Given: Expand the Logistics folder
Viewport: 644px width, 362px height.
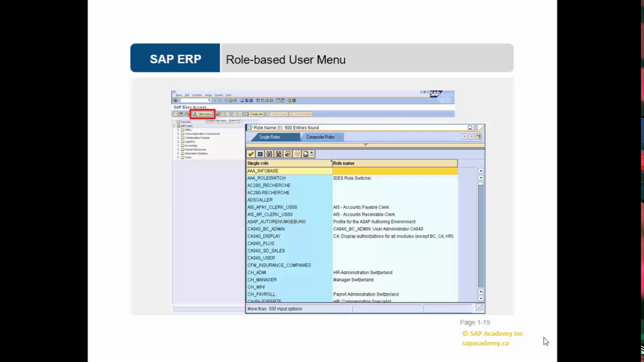Looking at the screenshot, I should point(178,142).
